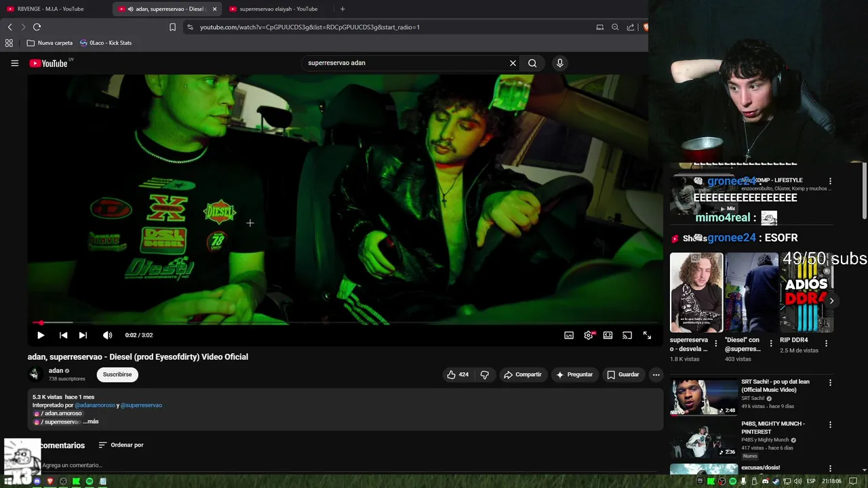Like the video with 424 likes
Screen dimensions: 868x488
click(458, 374)
